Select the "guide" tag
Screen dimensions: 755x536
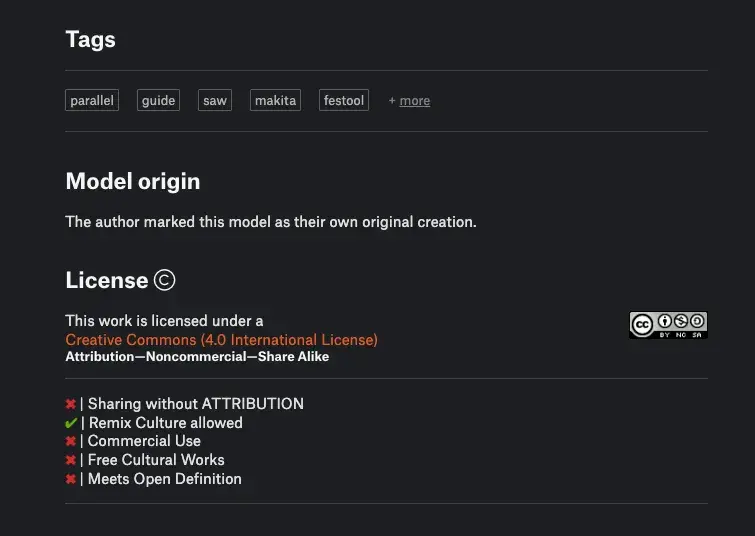(158, 100)
